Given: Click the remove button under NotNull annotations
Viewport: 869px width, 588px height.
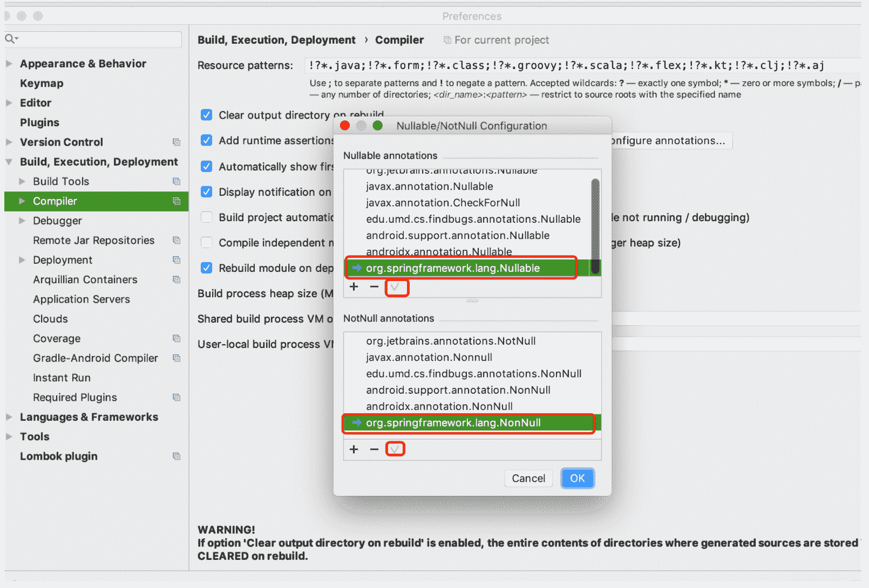Looking at the screenshot, I should (374, 449).
